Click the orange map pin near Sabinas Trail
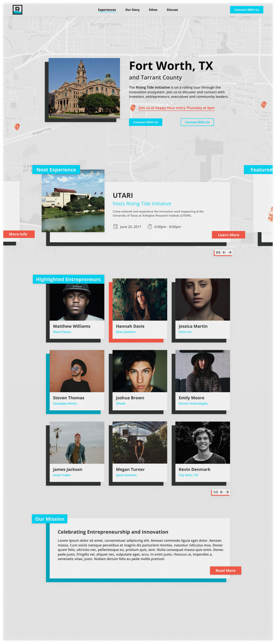Image resolution: width=276 pixels, height=644 pixels. (x=264, y=105)
